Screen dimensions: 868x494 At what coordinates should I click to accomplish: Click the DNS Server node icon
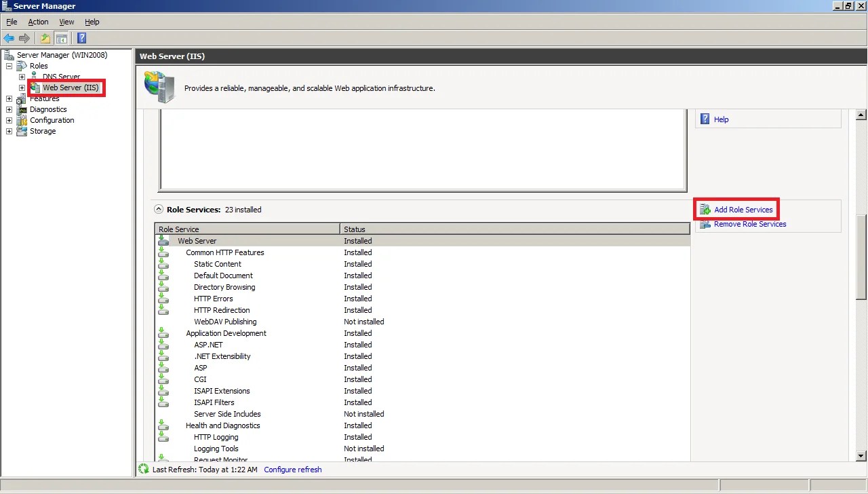35,76
